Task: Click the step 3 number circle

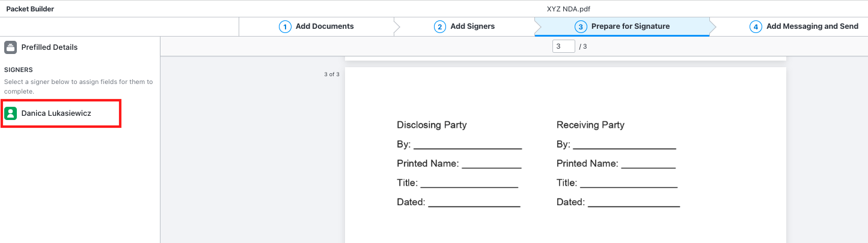Action: click(x=581, y=26)
